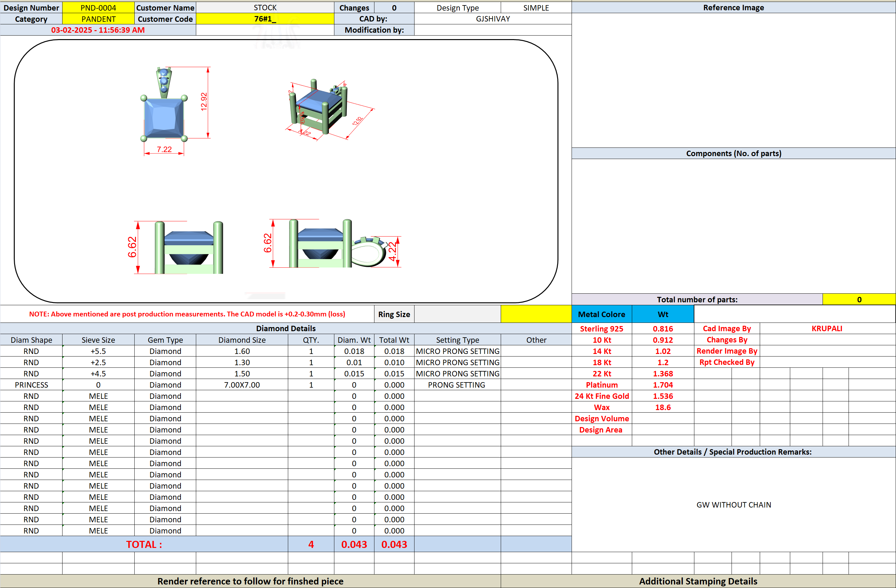Image resolution: width=896 pixels, height=588 pixels.
Task: Click the Changes value 0 cell
Action: [394, 7]
